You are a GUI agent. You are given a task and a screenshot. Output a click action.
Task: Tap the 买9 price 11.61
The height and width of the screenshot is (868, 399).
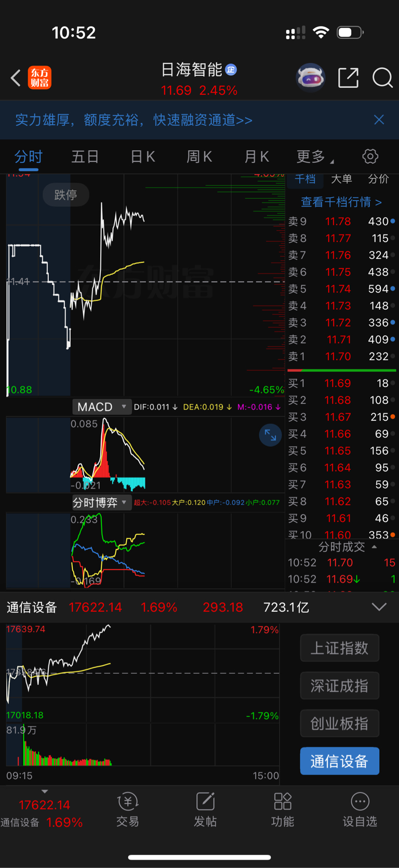point(338,519)
